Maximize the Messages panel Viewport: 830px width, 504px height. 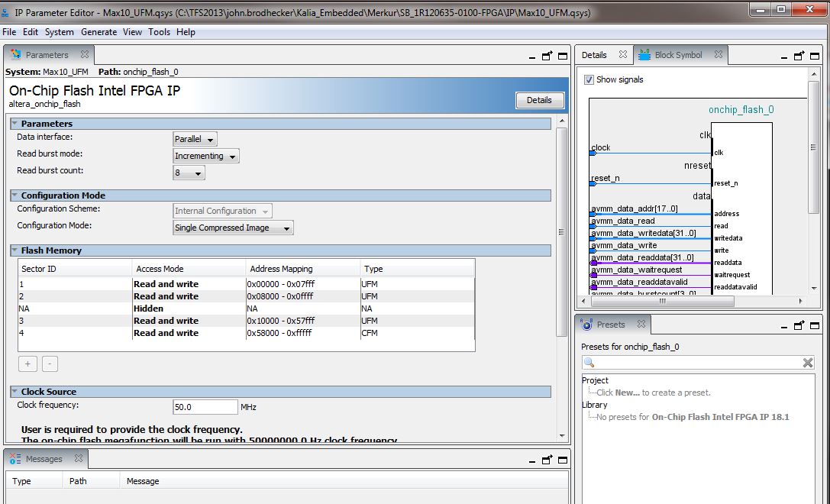click(x=563, y=460)
